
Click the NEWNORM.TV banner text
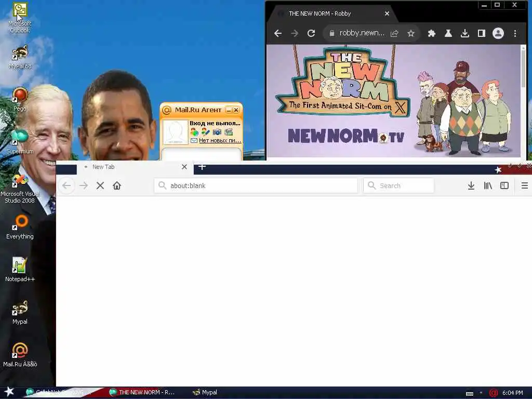(x=345, y=137)
